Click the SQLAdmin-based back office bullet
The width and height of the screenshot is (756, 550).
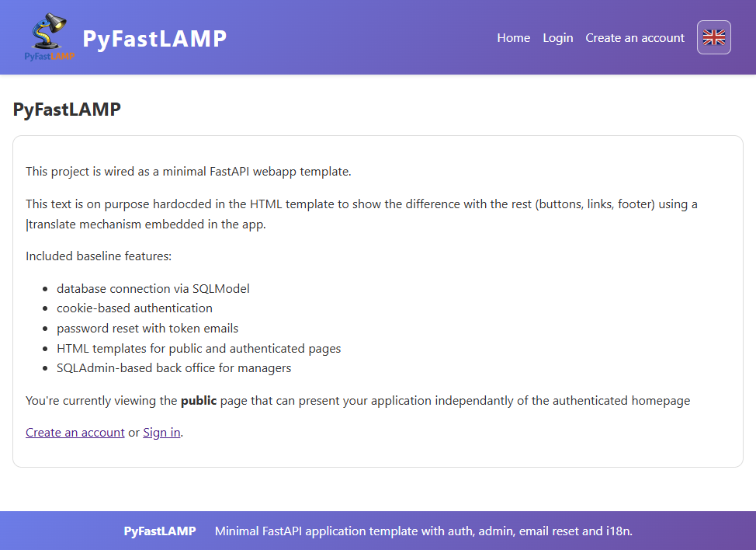pyautogui.click(x=174, y=368)
